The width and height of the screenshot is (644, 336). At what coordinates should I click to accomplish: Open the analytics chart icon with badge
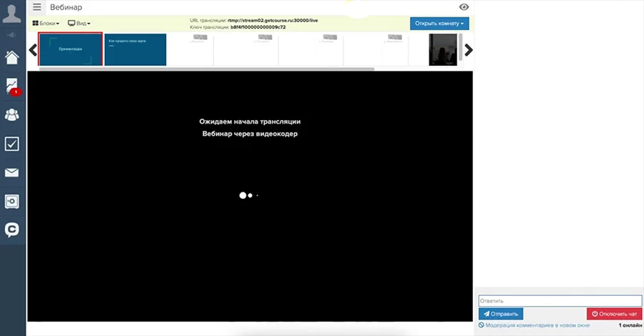[12, 87]
